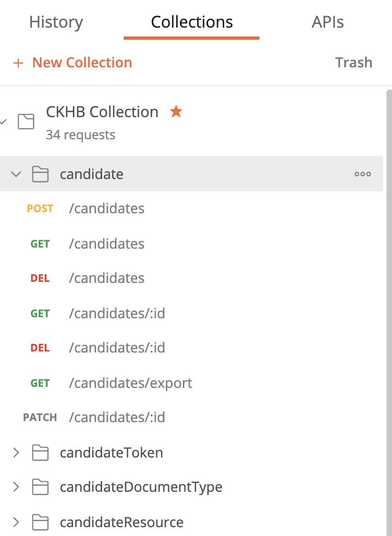Click New Collection
This screenshot has width=392, height=536.
pyautogui.click(x=82, y=62)
